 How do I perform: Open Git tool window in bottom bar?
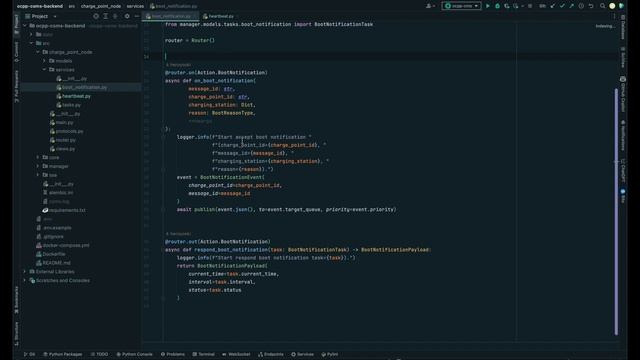[x=29, y=354]
